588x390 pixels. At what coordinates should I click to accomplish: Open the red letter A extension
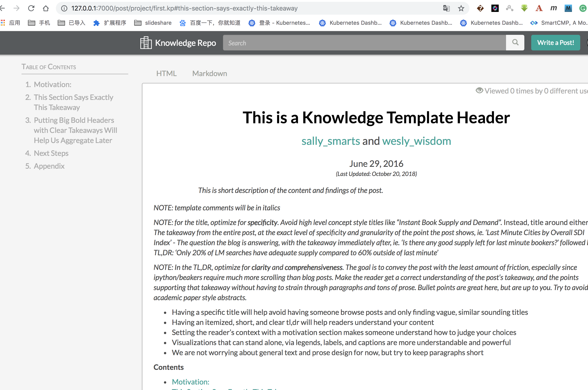point(539,8)
